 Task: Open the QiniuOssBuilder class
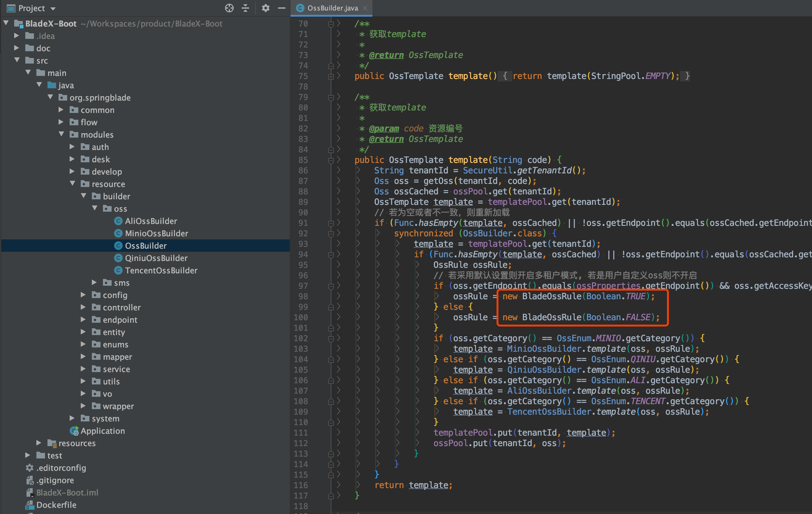(156, 258)
